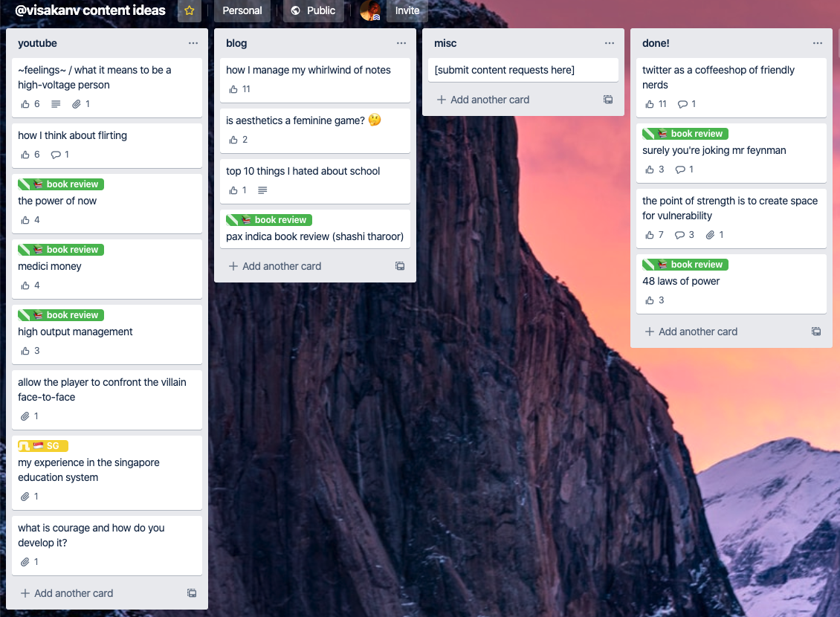Click the vote icon on whirlwind of notes card
This screenshot has height=617, width=840.
[233, 89]
